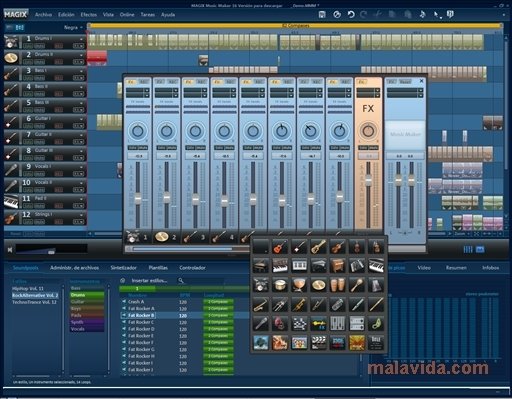Open the FX dropdown on Drums II track

click(78, 62)
